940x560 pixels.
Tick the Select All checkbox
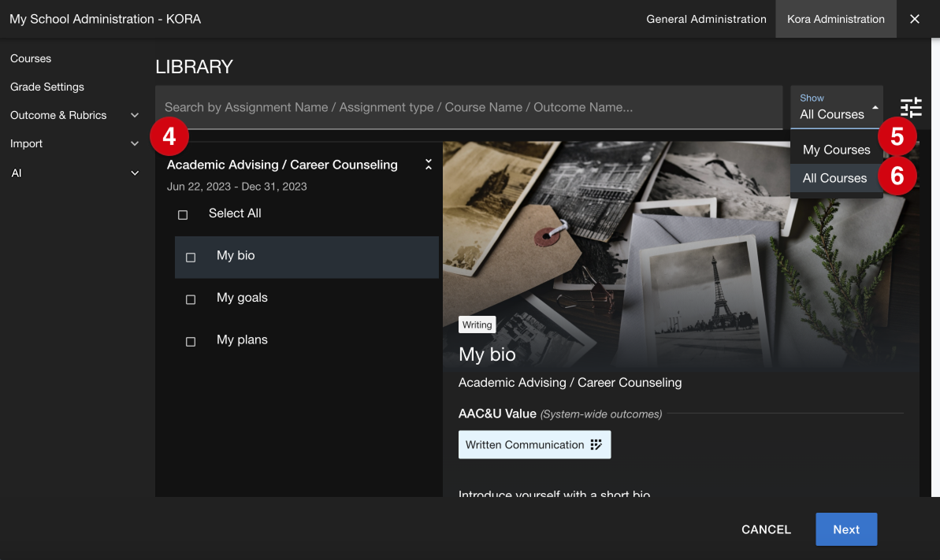183,215
